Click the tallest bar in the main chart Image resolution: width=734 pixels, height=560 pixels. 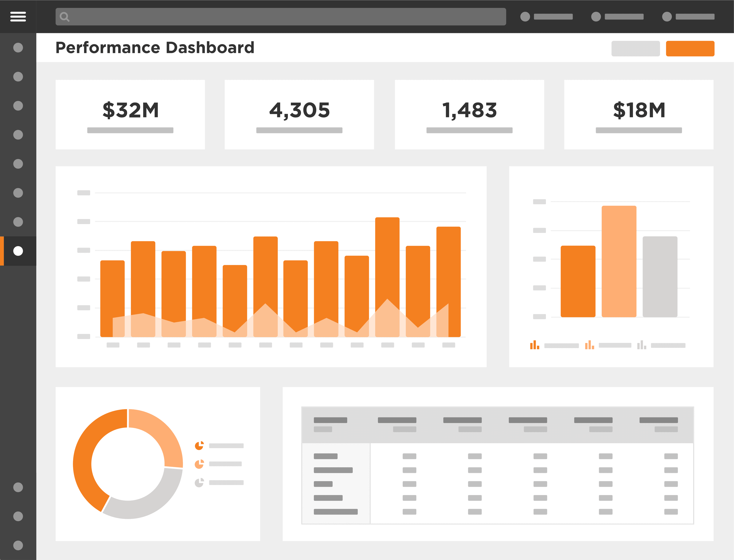387,257
